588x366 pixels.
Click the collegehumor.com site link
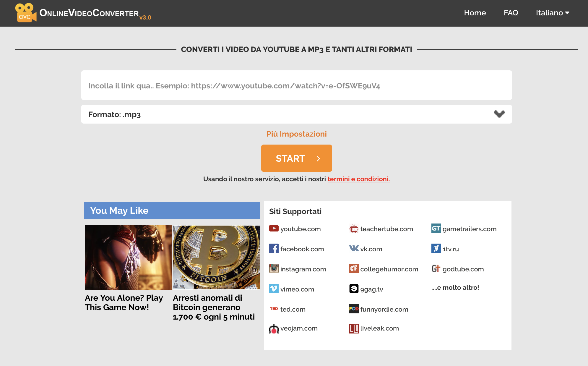point(389,269)
